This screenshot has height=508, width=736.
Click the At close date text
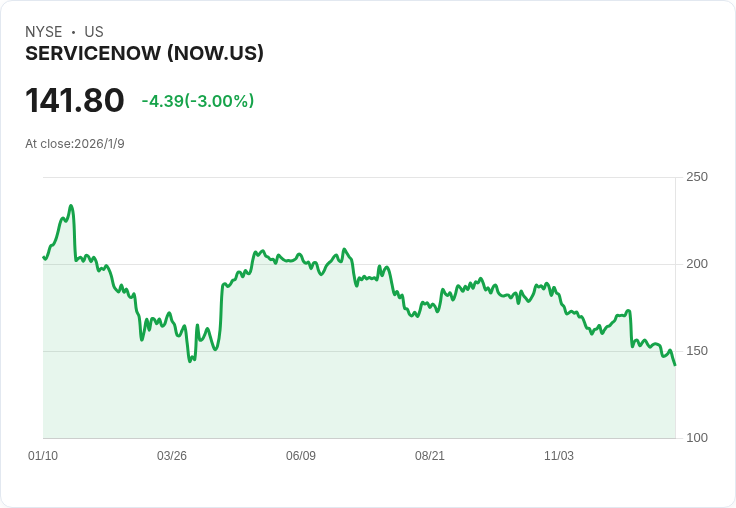[75, 144]
